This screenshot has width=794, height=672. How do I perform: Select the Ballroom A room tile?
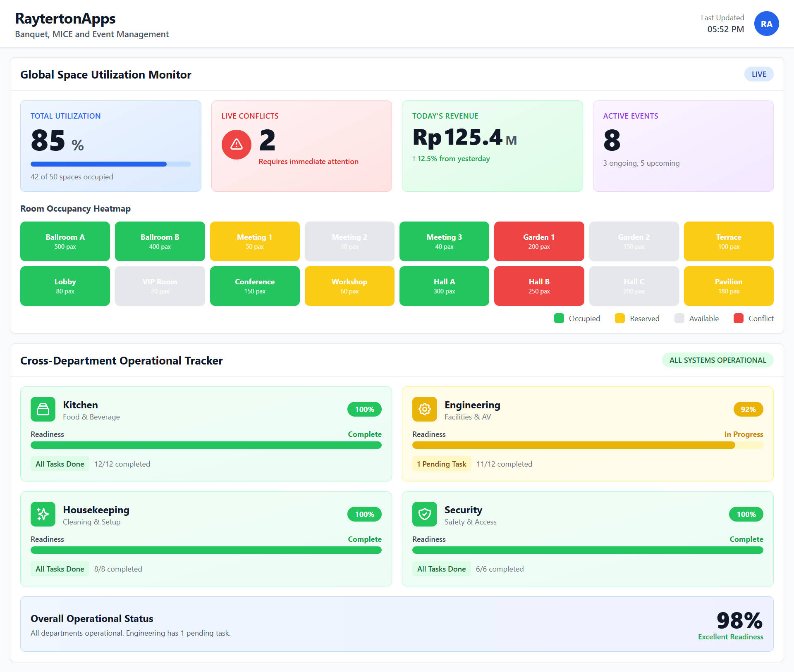click(65, 241)
